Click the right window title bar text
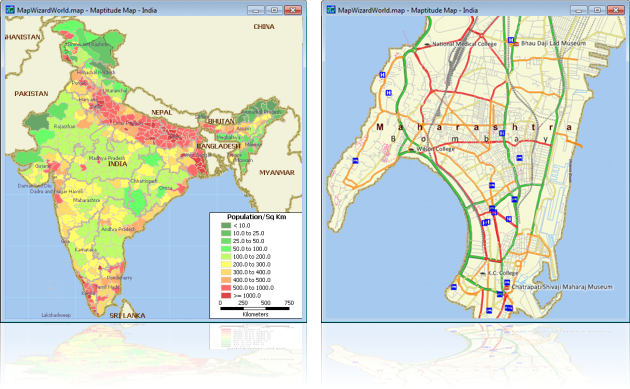 408,10
